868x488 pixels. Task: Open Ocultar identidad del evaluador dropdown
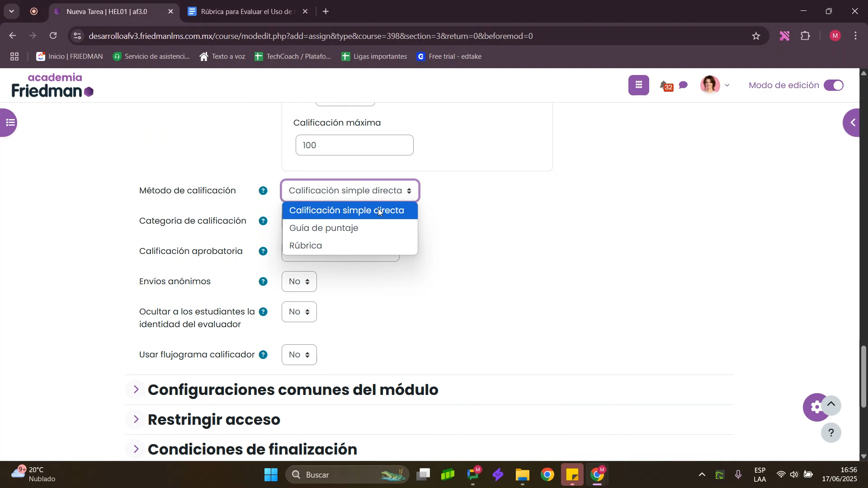[299, 312]
